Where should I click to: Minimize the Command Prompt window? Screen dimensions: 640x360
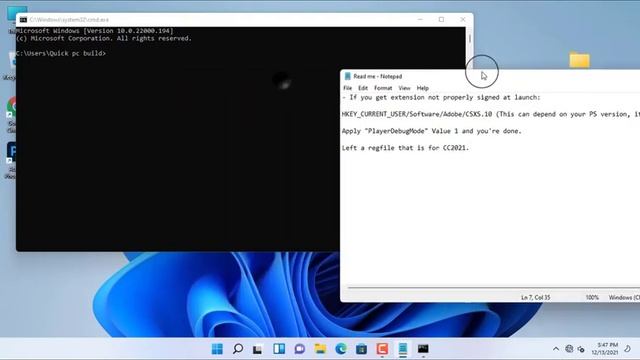point(420,20)
